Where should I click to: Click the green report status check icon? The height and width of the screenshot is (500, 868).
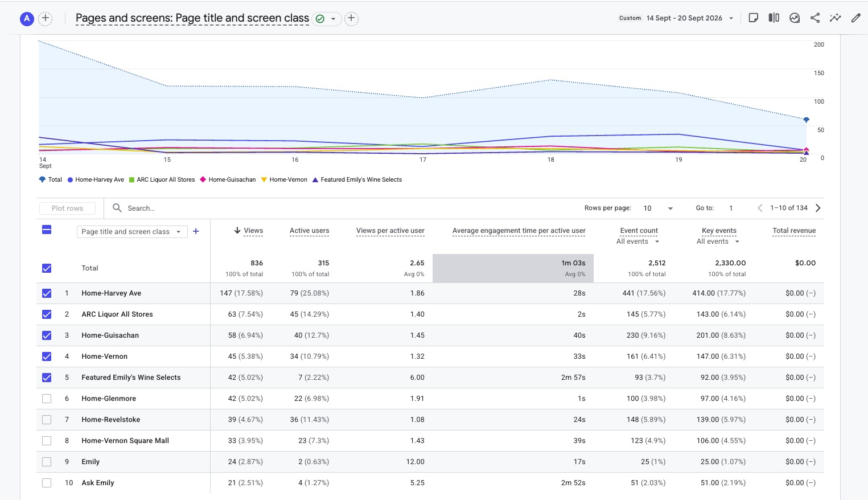click(x=320, y=19)
